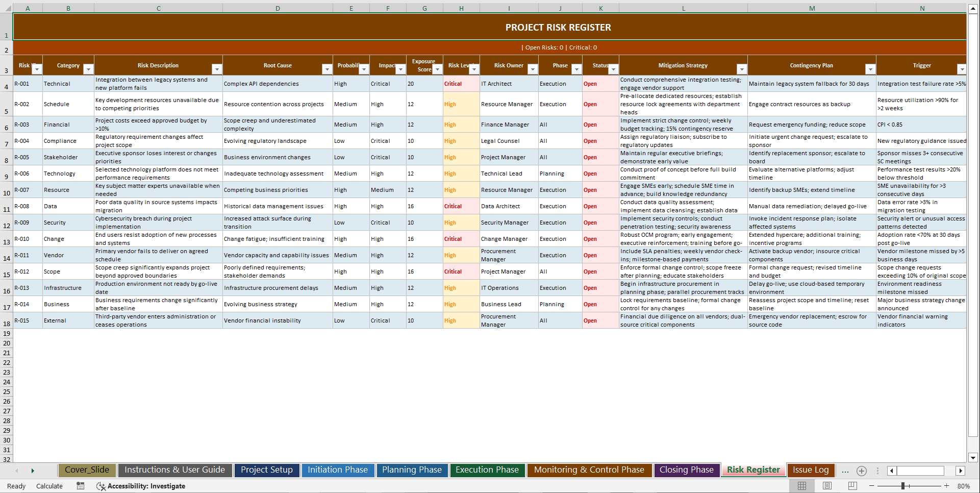Click the 80% zoom level button
The height and width of the screenshot is (493, 980).
(964, 486)
